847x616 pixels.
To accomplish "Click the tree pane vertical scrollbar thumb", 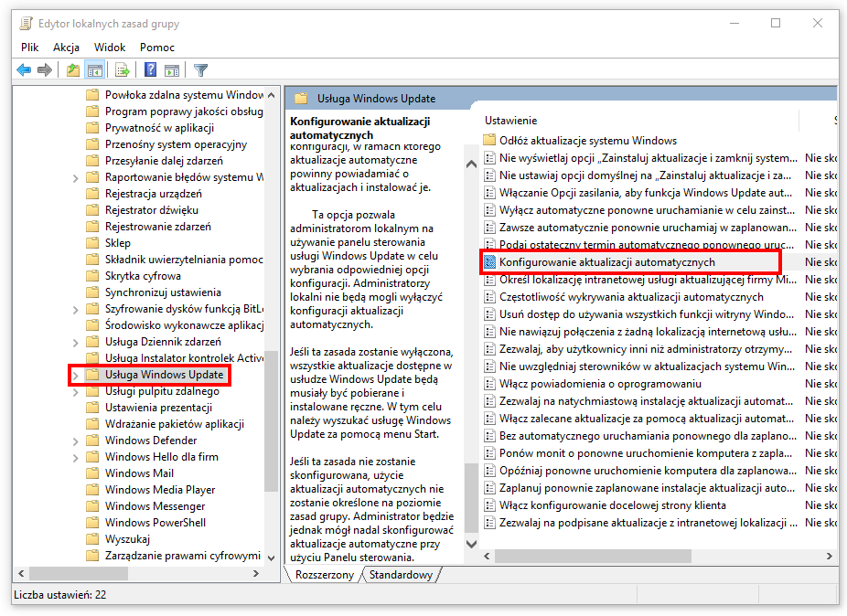I will 271,421.
